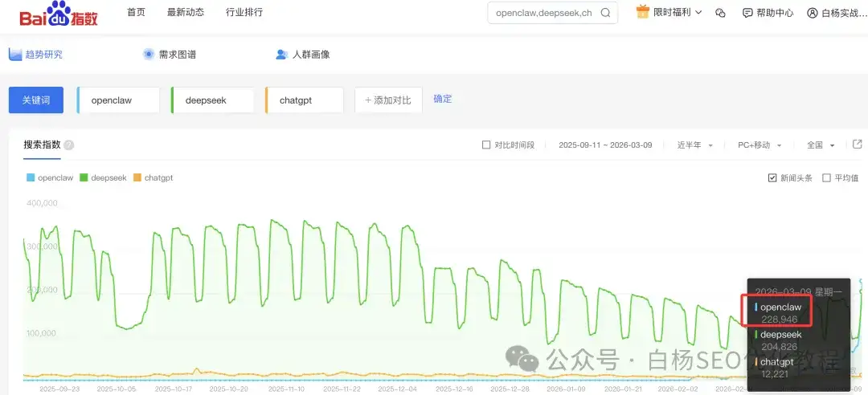Open the WeChat icon in header
Viewport: 868px width, 395px height.
point(720,13)
